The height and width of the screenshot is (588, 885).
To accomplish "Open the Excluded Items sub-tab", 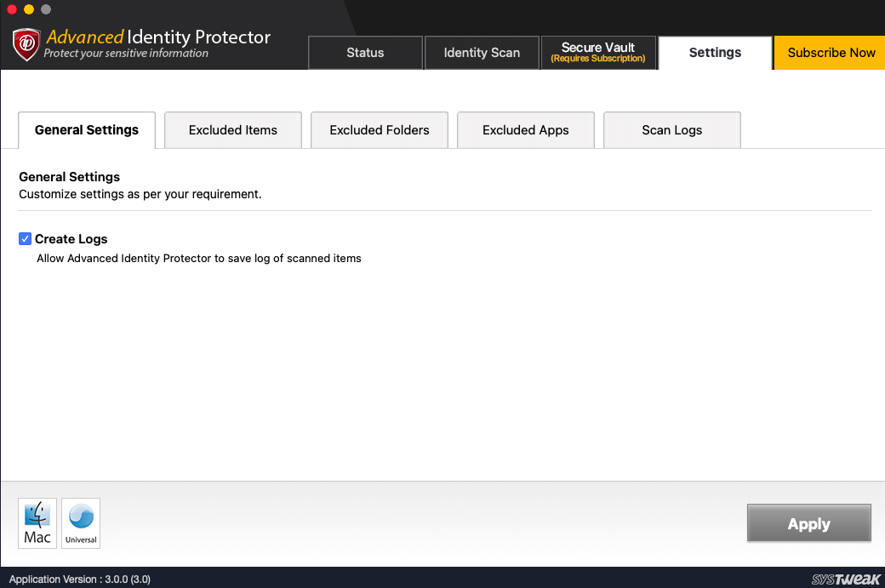I will (233, 130).
